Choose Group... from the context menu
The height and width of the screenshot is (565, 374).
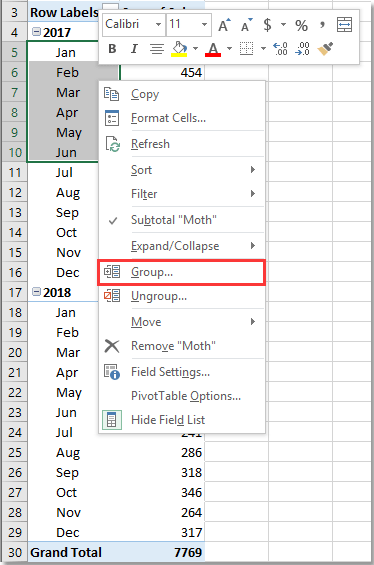point(182,272)
